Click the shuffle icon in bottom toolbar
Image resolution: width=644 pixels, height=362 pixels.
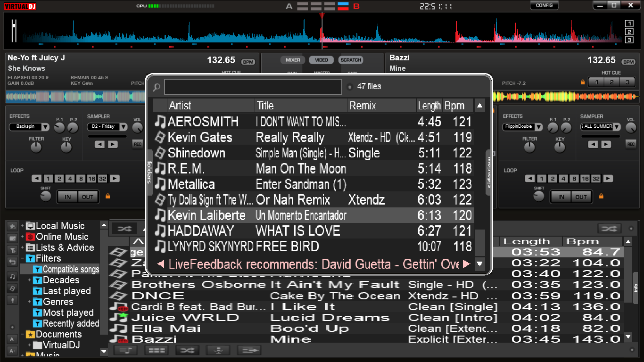[187, 350]
